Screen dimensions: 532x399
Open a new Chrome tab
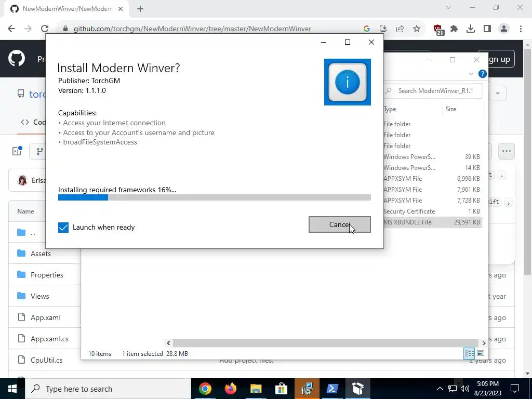pos(140,9)
